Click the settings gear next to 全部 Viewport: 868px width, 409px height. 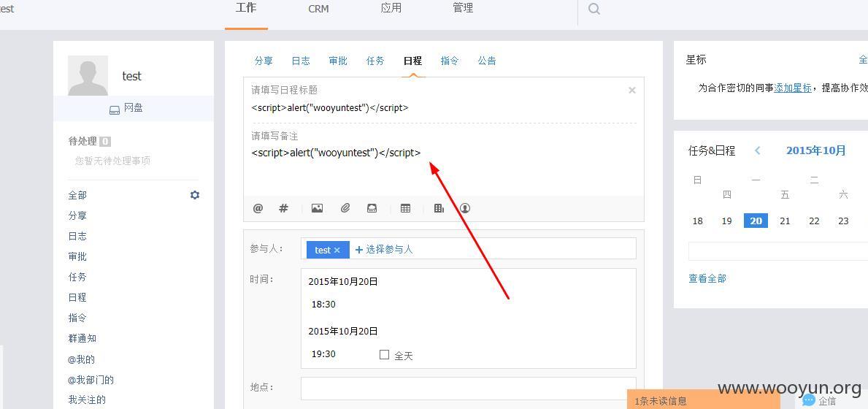[195, 195]
